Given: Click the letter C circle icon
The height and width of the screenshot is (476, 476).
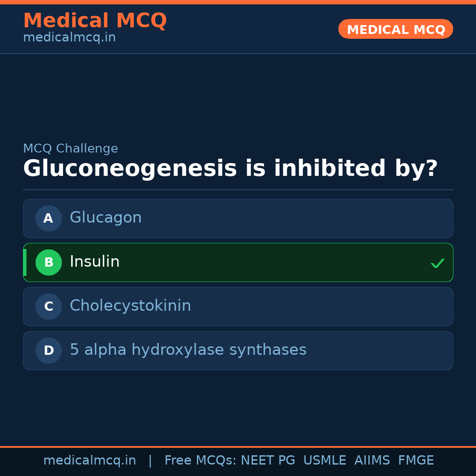Looking at the screenshot, I should [x=48, y=306].
